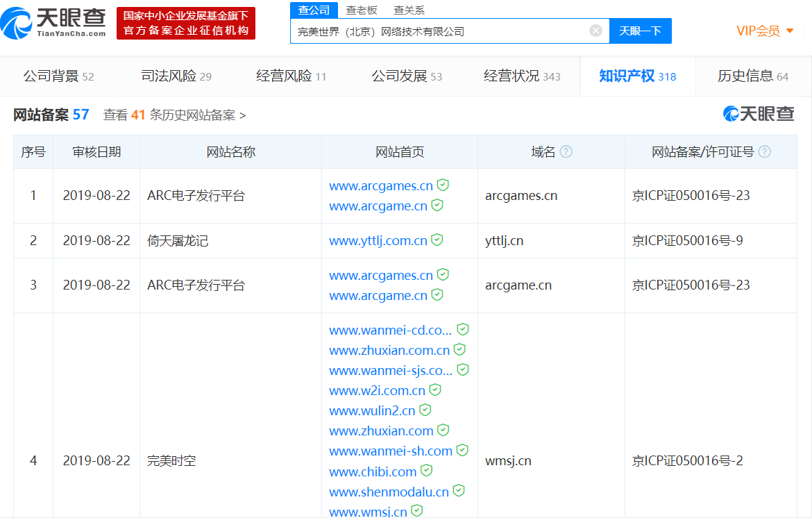Click the 审核日期 column header

tap(96, 152)
